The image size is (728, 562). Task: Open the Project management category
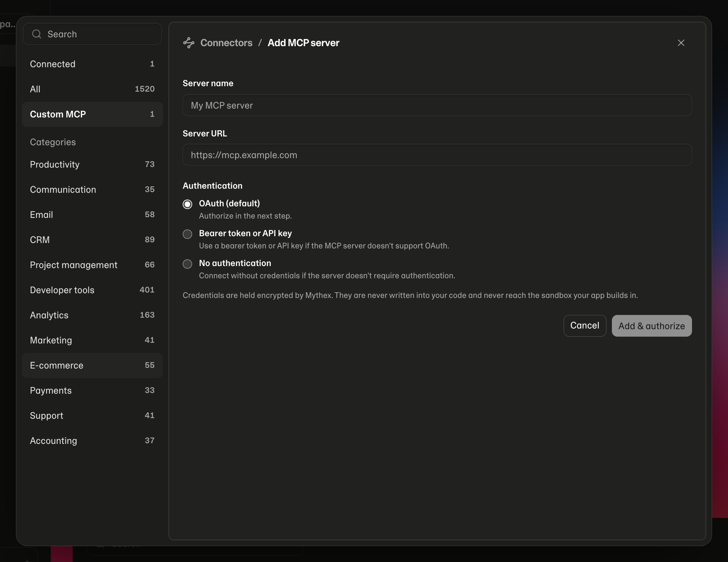click(92, 265)
